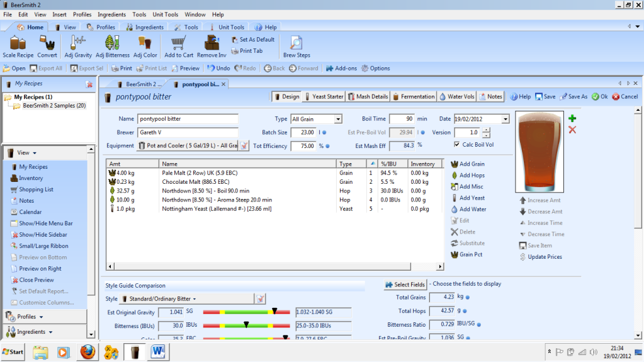Open Brew Steps preview

click(x=297, y=47)
